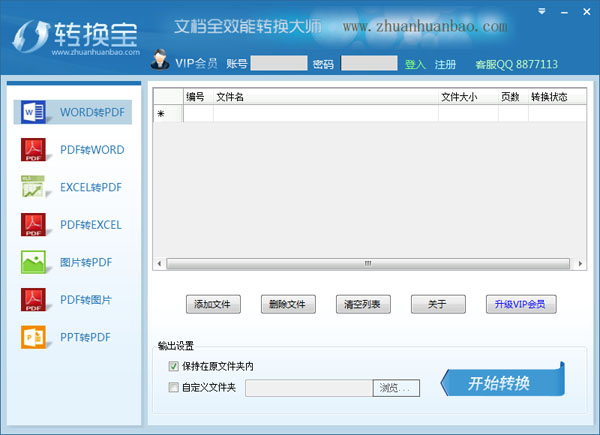This screenshot has width=600, height=435.
Task: Click the 转换状态 column header
Action: click(557, 97)
